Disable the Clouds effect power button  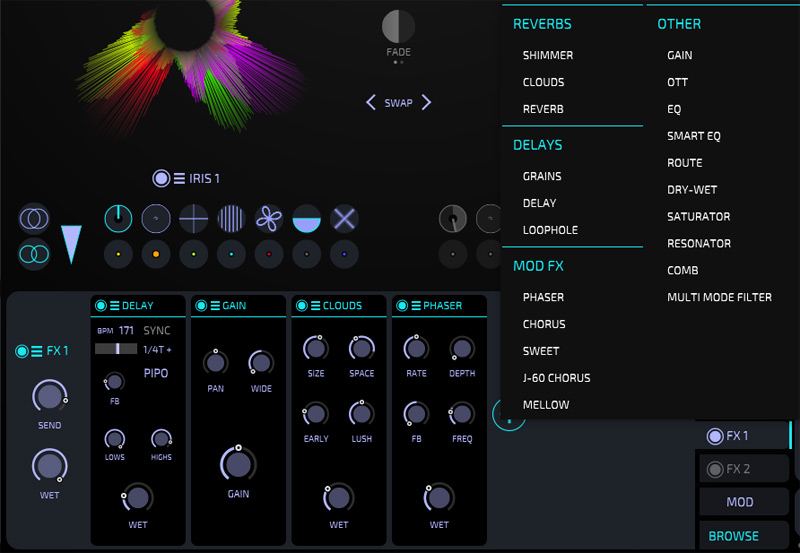pos(301,306)
